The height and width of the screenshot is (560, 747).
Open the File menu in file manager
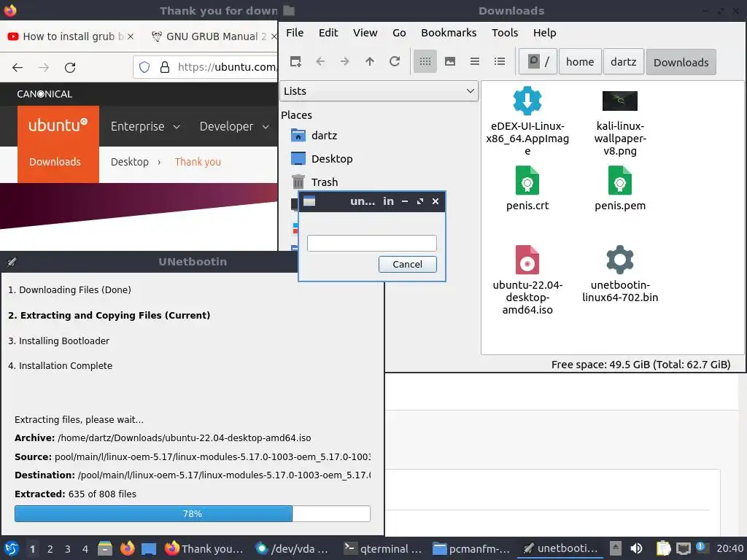(295, 33)
